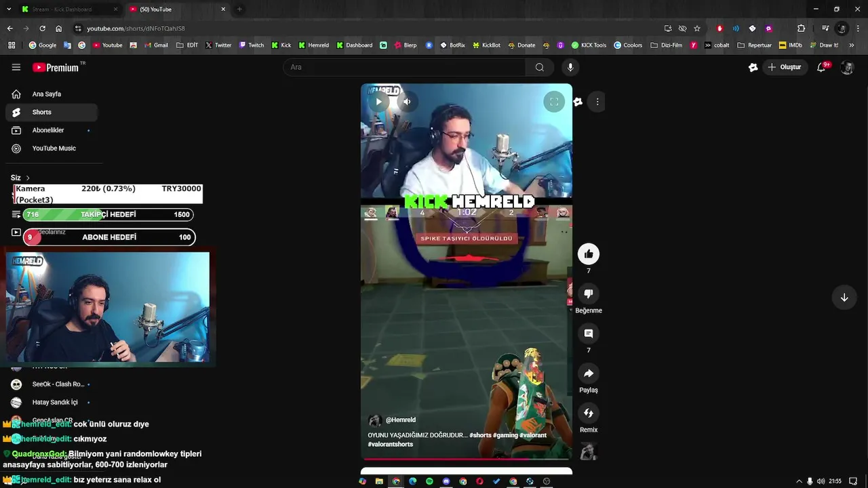Open File Explorer from taskbar

point(379,481)
